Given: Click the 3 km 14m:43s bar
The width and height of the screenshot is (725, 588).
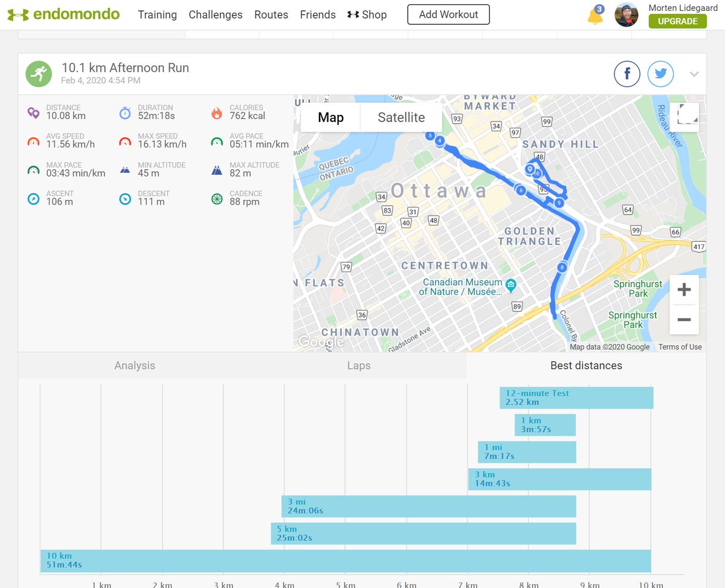Looking at the screenshot, I should 559,479.
